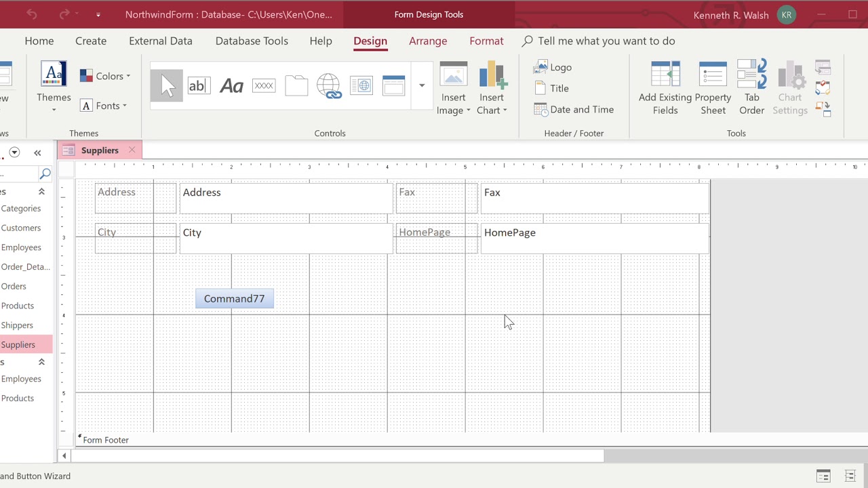Open Add Existing Fields pane
This screenshot has height=488, width=868.
click(665, 89)
